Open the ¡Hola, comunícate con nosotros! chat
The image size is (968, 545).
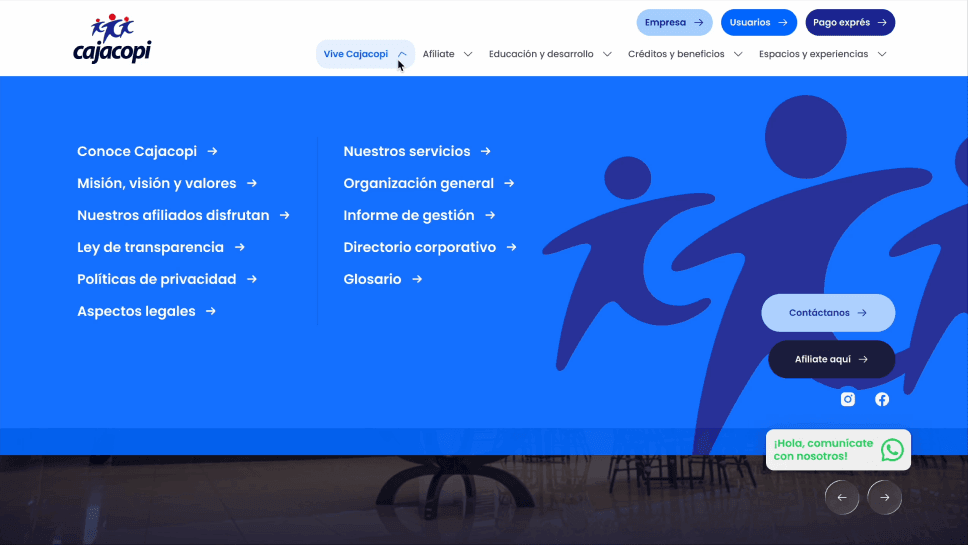838,450
